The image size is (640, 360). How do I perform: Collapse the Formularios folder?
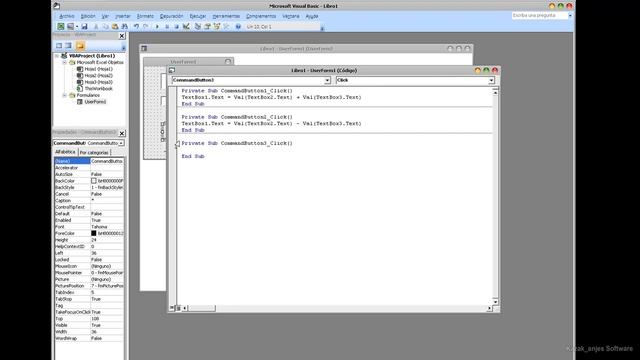[64, 95]
